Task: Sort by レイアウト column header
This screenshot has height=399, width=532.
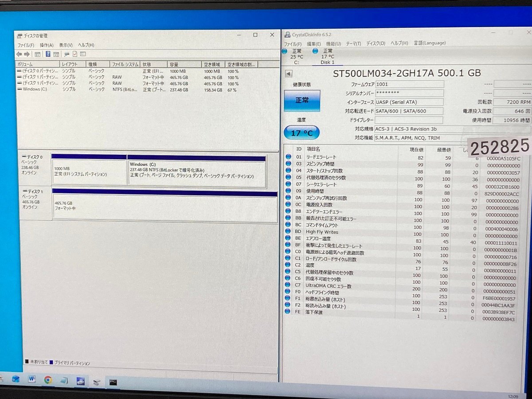Action: click(x=74, y=64)
